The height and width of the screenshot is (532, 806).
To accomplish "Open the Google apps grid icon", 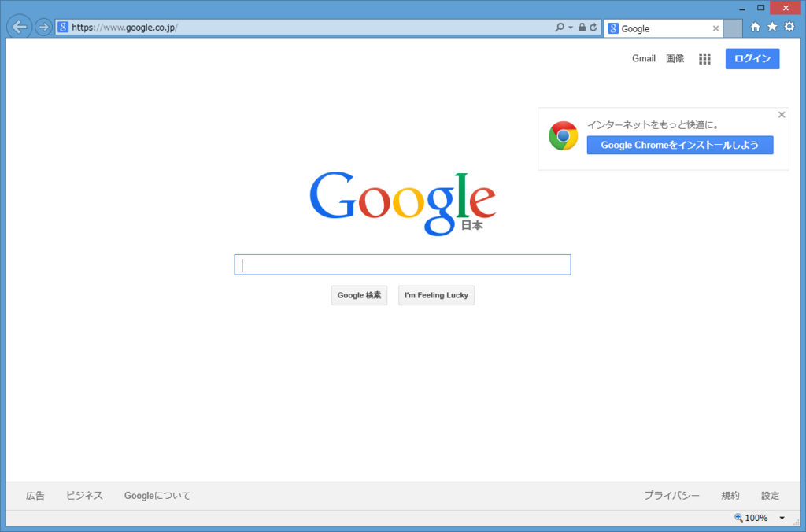I will [x=704, y=58].
